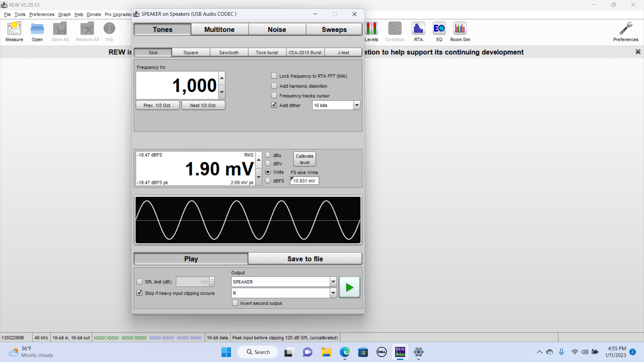Toggle Stop if heavy input clipping occurs
Screen dimensions: 644x362
(140, 293)
